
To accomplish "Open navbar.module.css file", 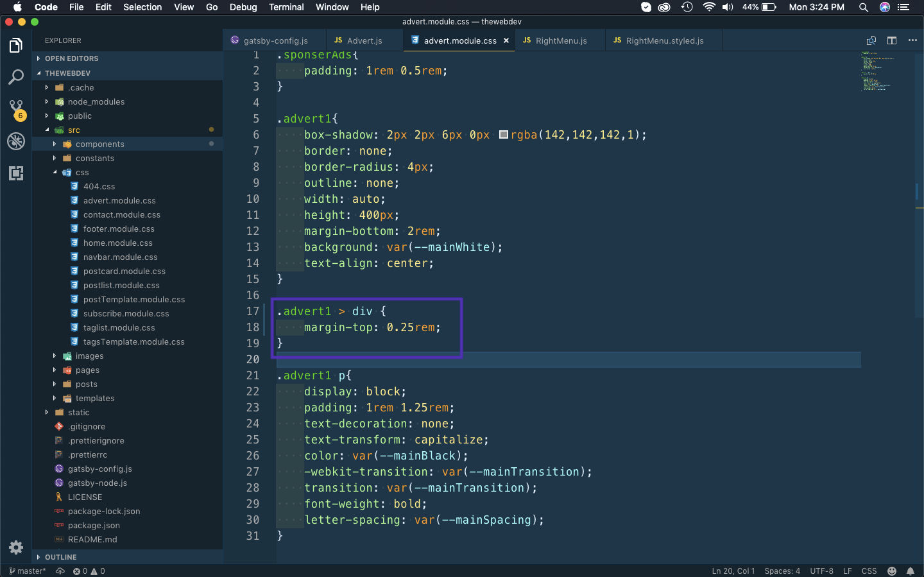I will (128, 257).
